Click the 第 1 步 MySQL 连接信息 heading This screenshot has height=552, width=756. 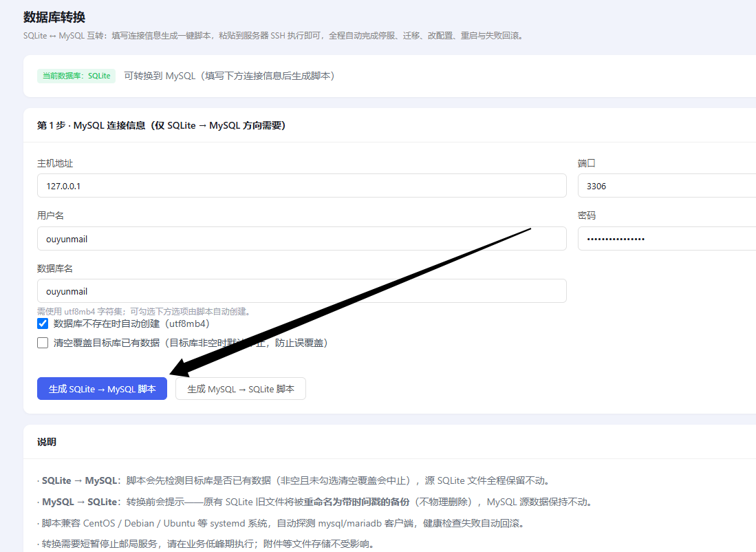tap(162, 125)
